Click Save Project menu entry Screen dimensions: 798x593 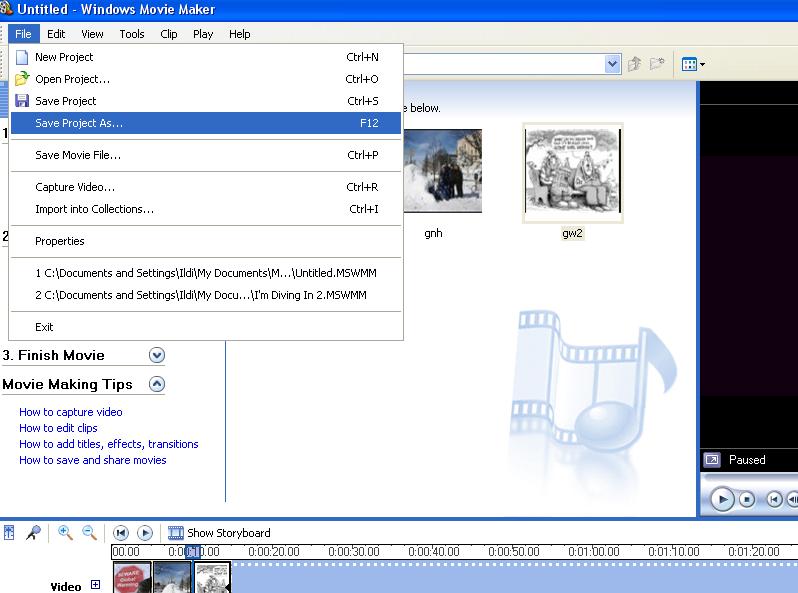(x=206, y=101)
